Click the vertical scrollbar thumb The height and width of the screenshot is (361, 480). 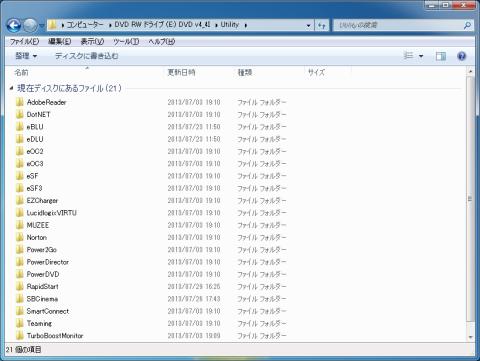(470, 199)
